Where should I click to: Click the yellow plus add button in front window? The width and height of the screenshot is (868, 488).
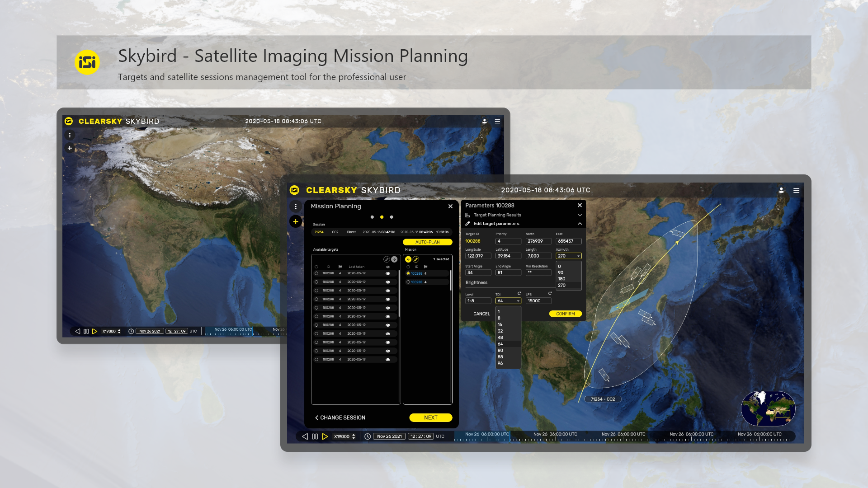click(x=296, y=221)
